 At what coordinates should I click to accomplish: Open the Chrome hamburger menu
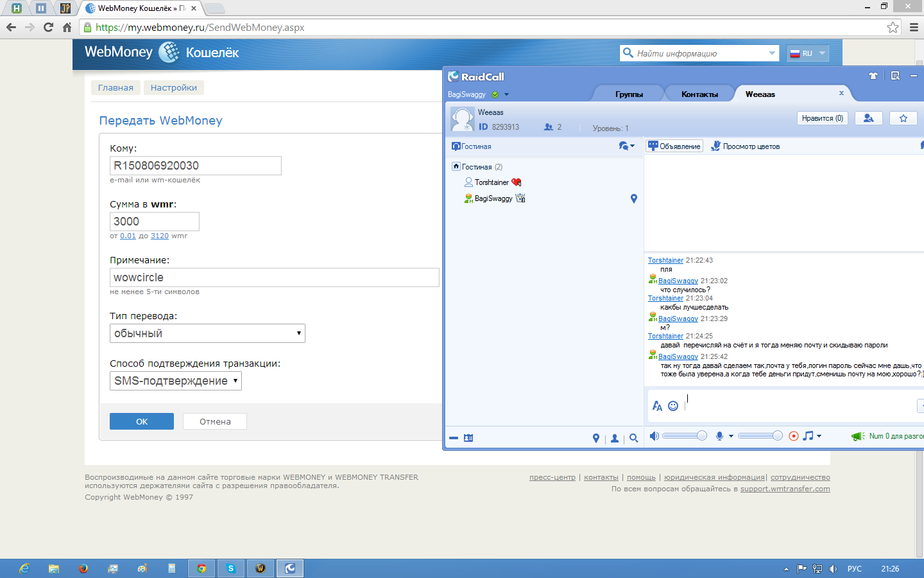(x=914, y=27)
